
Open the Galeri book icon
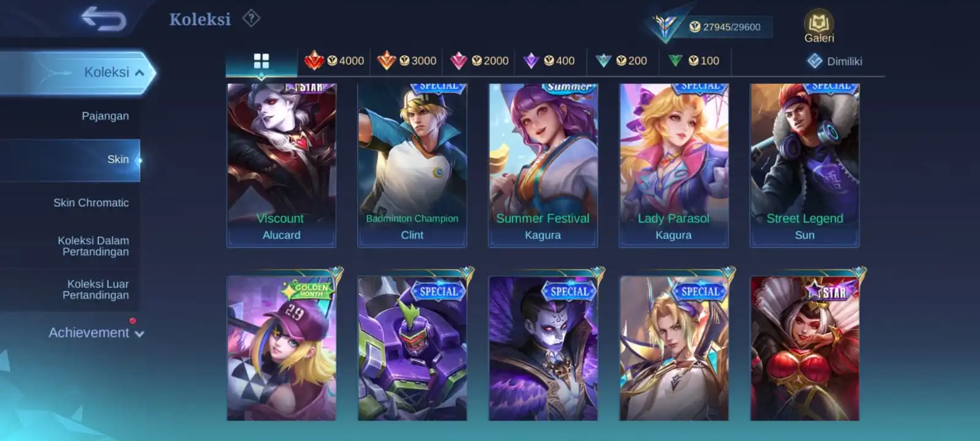point(819,26)
